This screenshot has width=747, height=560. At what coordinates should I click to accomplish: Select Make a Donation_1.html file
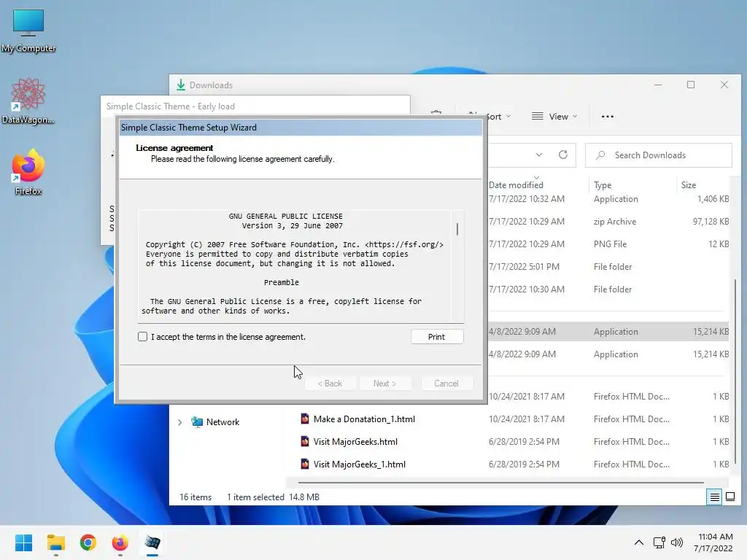click(364, 419)
